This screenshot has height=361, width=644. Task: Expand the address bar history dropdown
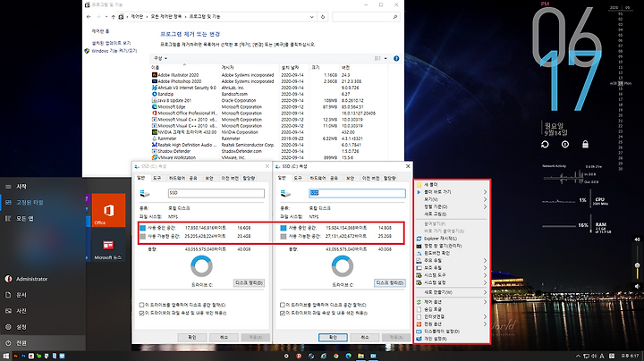(x=312, y=17)
